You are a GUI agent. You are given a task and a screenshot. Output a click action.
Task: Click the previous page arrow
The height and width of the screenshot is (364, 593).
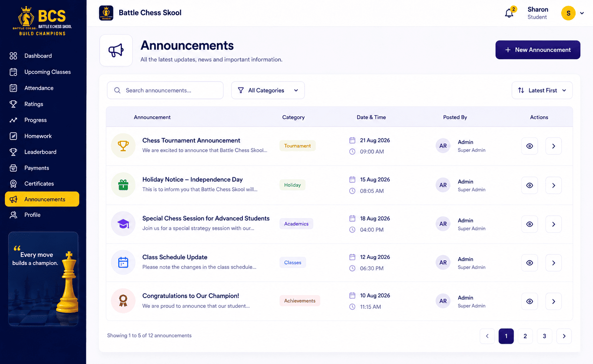(x=487, y=336)
